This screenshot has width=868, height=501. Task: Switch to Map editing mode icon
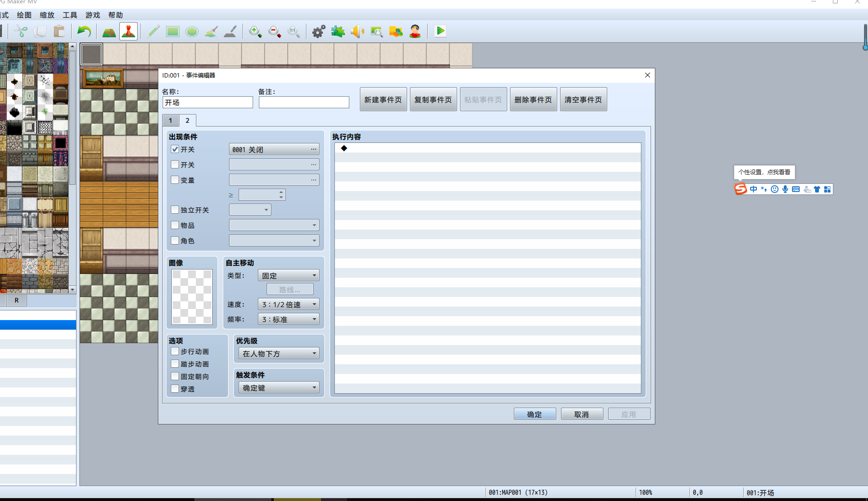109,32
